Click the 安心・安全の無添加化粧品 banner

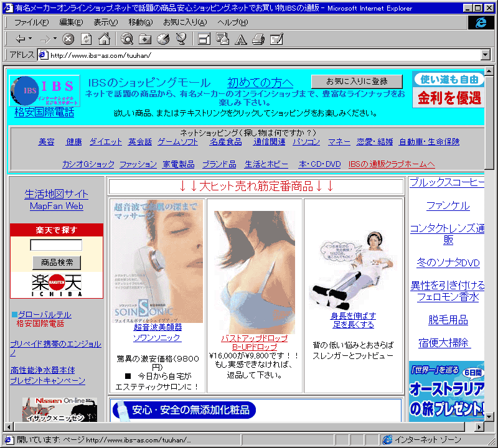coord(184,410)
